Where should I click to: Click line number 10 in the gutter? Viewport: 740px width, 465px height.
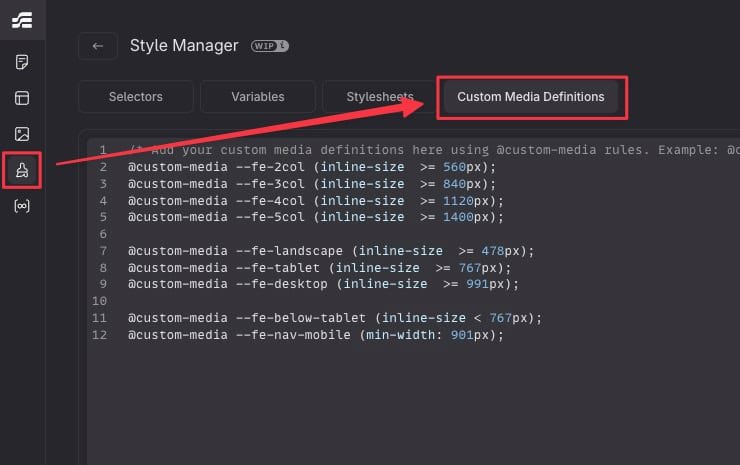100,301
